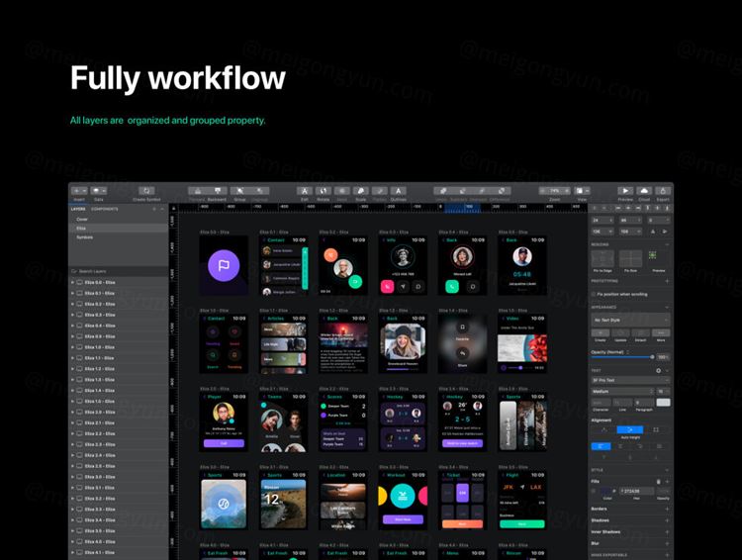
Task: Select the Auto Height alignment option
Action: (x=630, y=429)
